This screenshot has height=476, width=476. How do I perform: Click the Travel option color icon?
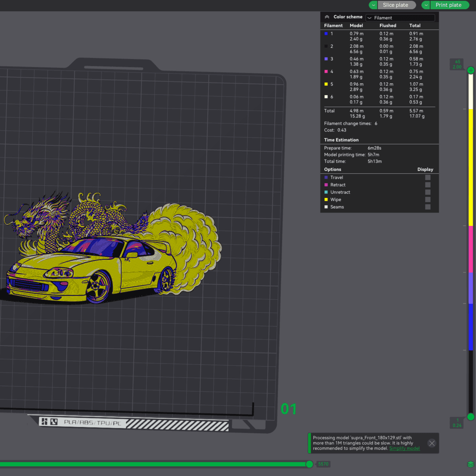pos(326,177)
